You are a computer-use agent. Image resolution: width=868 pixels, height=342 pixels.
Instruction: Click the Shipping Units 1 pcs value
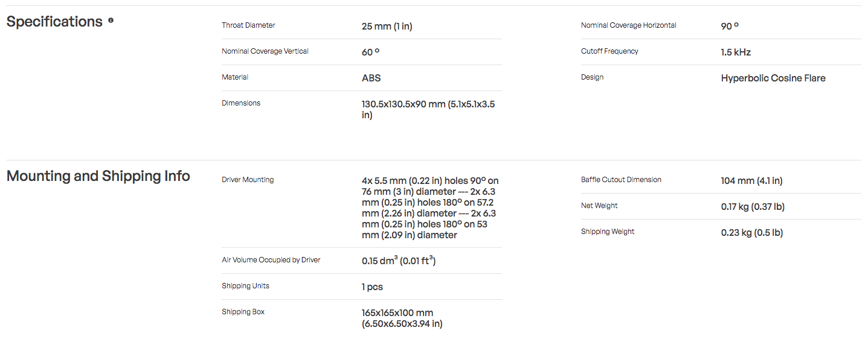pyautogui.click(x=373, y=287)
